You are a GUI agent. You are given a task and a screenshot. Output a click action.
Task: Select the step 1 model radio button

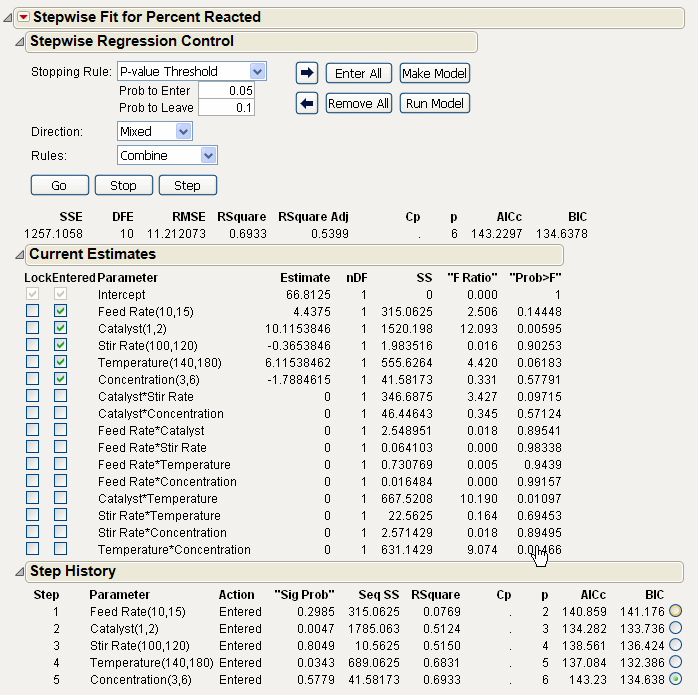point(677,611)
